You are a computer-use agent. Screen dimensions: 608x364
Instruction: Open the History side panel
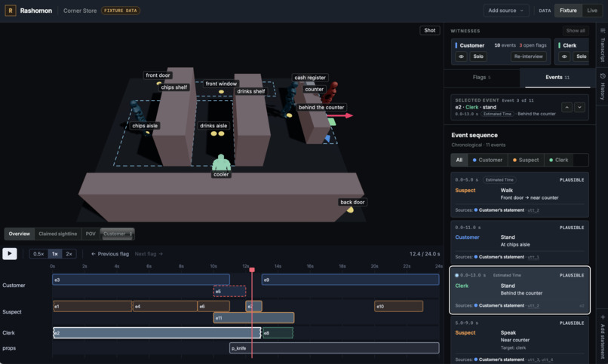pyautogui.click(x=603, y=87)
